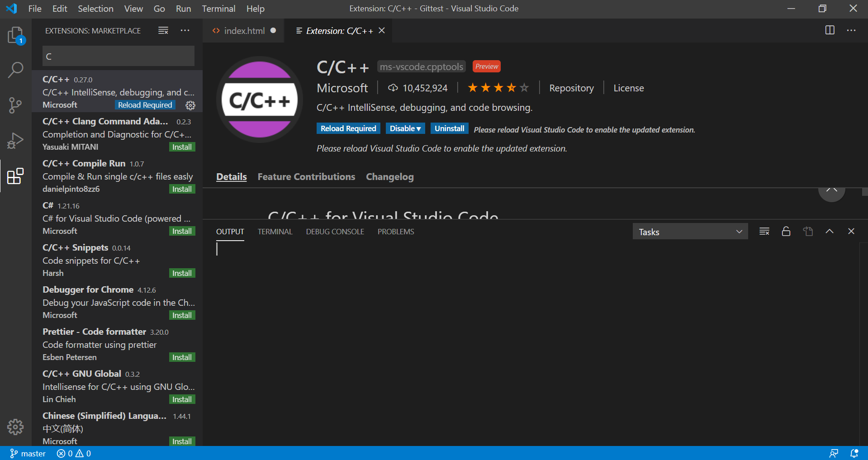Open the View menu

point(133,9)
